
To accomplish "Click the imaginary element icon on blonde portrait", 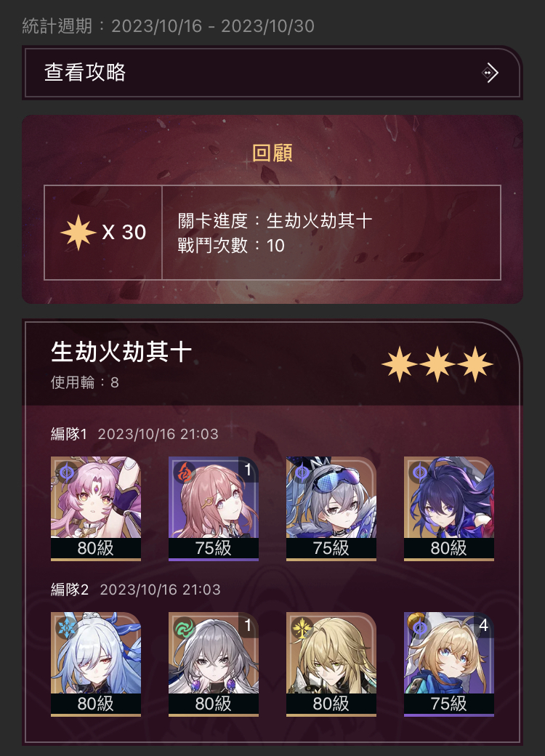I will [x=302, y=628].
